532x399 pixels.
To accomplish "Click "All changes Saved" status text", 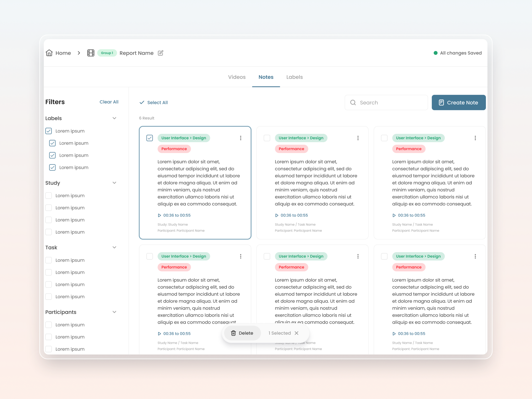I will (461, 53).
